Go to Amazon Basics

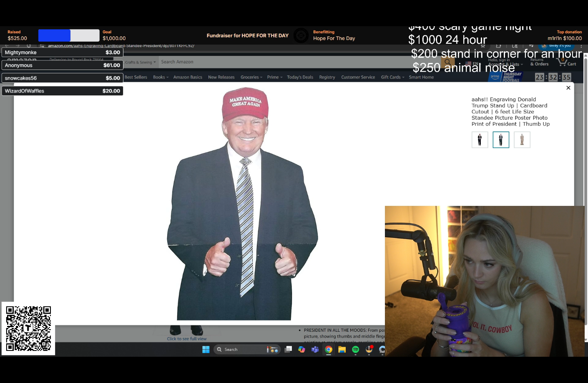coord(188,77)
